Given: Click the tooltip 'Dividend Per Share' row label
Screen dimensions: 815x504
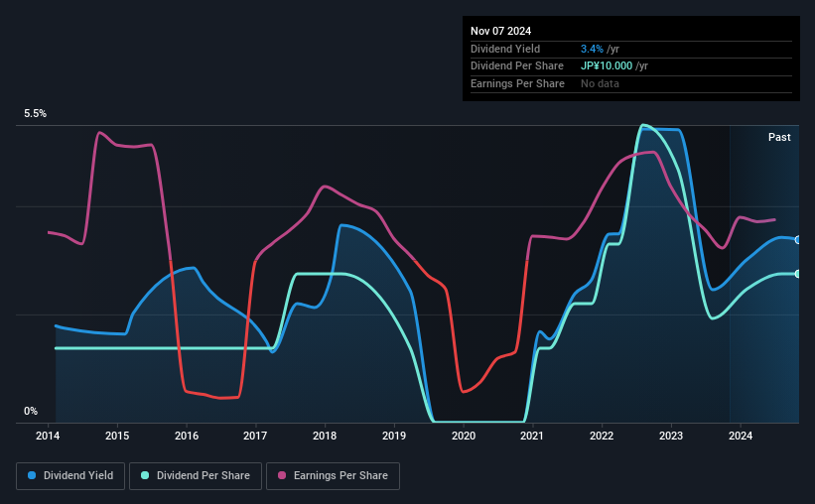Looking at the screenshot, I should pyautogui.click(x=516, y=66).
